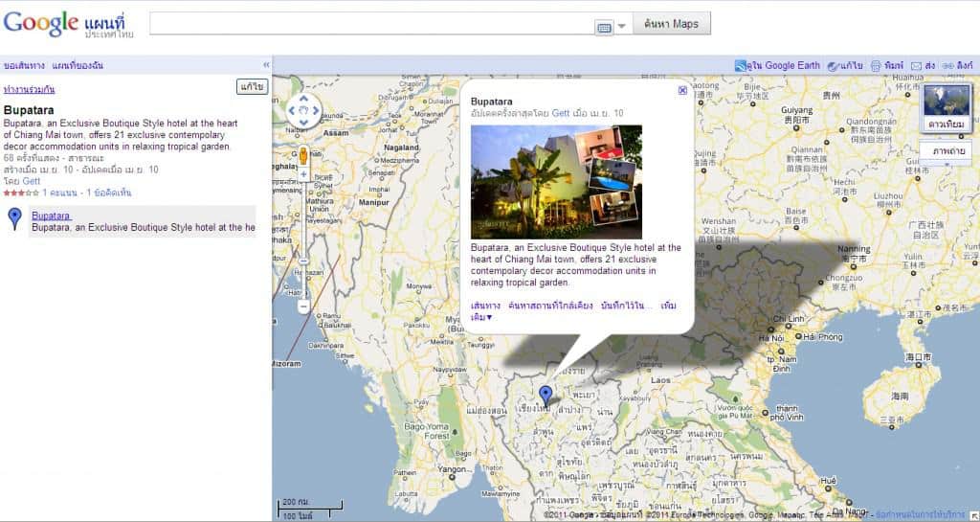980x522 pixels.
Task: Open the '1 ข้อคิดเห็น' comments link
Action: click(x=107, y=193)
